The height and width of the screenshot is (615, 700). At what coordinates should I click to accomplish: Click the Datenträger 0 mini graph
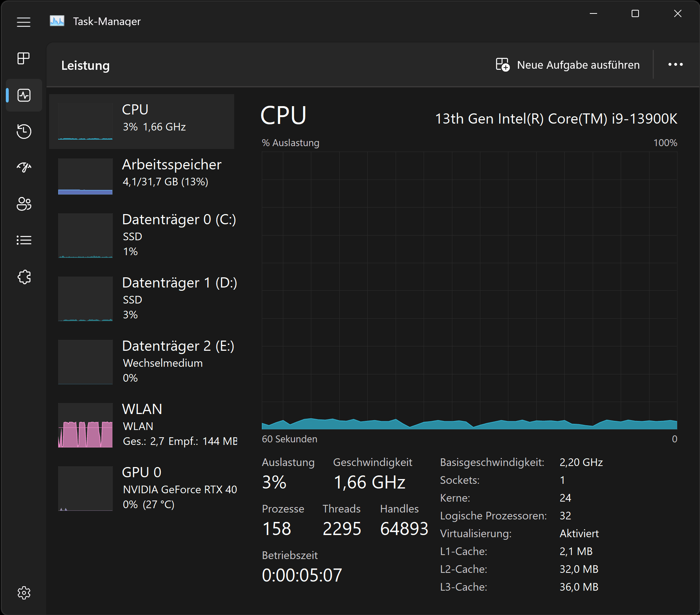click(x=85, y=236)
